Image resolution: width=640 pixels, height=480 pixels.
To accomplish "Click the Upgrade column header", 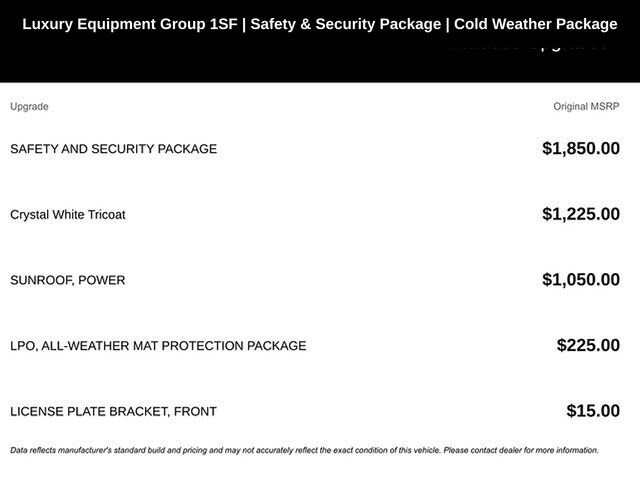I will [x=29, y=107].
